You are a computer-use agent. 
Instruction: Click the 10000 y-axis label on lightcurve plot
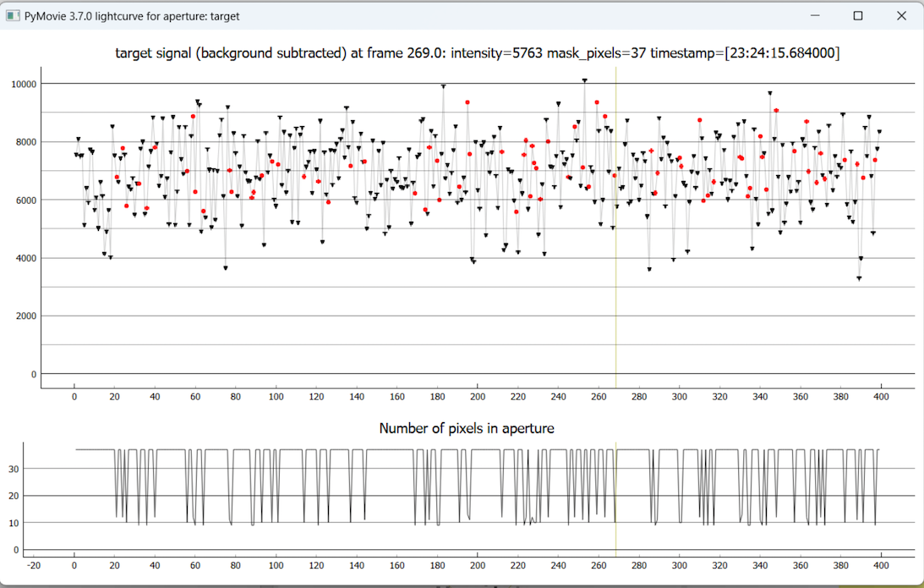[21, 84]
